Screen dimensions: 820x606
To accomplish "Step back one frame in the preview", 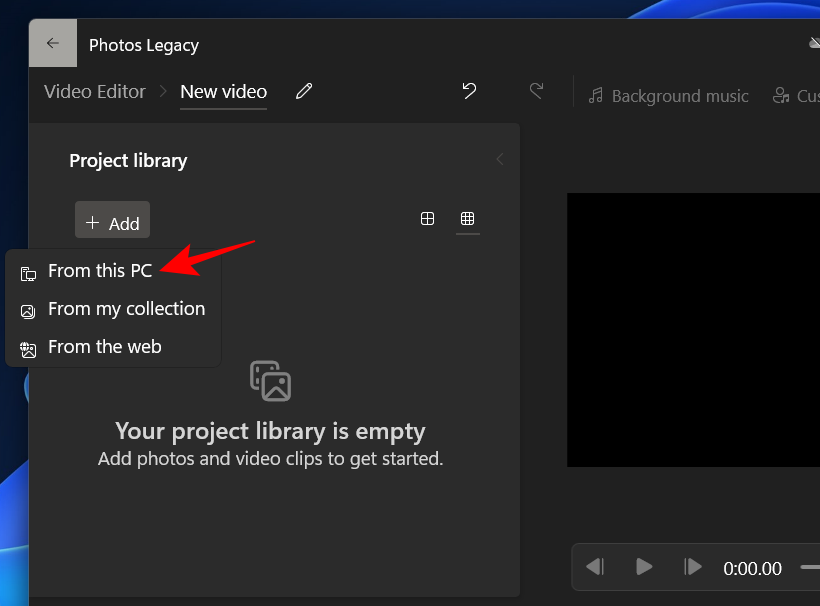I will pyautogui.click(x=595, y=567).
